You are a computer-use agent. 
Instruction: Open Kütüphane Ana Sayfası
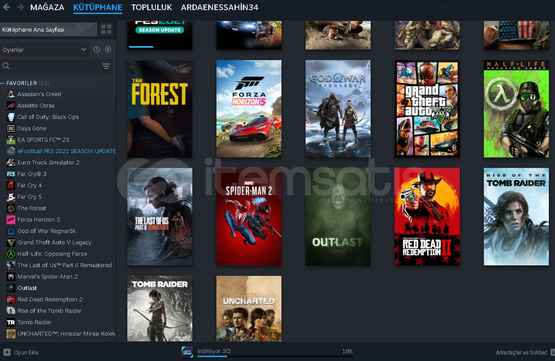pyautogui.click(x=48, y=29)
